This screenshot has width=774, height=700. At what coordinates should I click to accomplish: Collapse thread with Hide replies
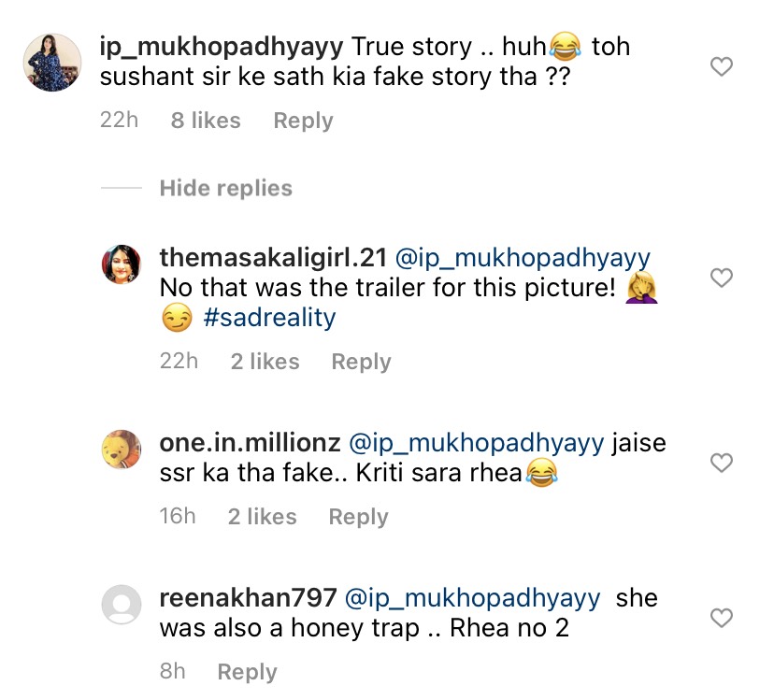pos(225,189)
